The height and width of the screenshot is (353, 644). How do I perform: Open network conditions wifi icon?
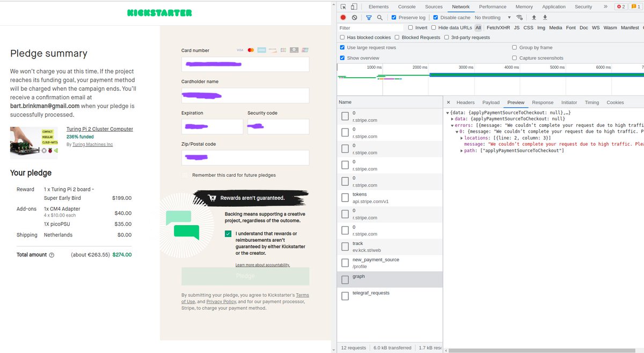(519, 18)
